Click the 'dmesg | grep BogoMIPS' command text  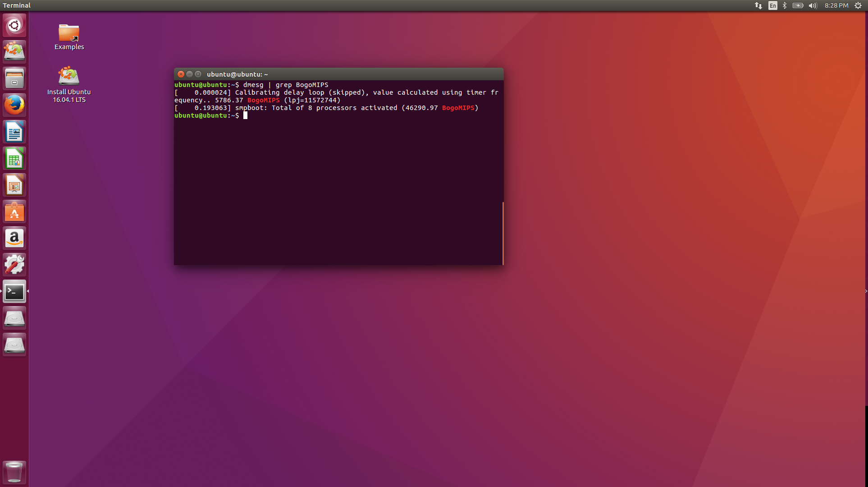click(x=286, y=85)
